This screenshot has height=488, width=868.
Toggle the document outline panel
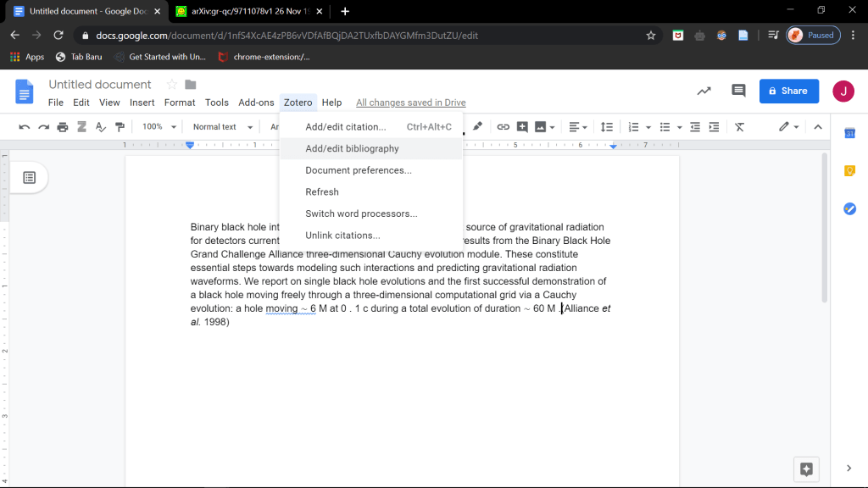(x=30, y=177)
